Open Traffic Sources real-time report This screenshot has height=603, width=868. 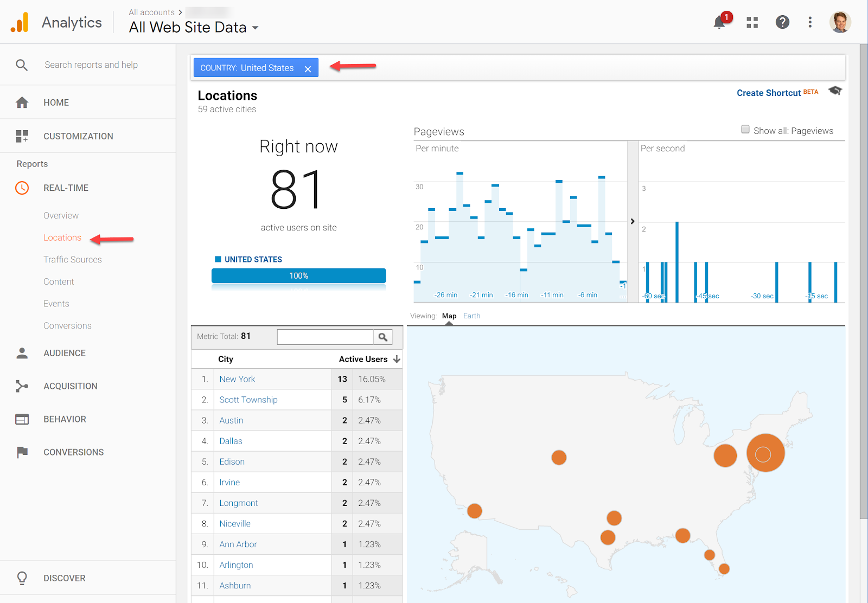click(73, 260)
